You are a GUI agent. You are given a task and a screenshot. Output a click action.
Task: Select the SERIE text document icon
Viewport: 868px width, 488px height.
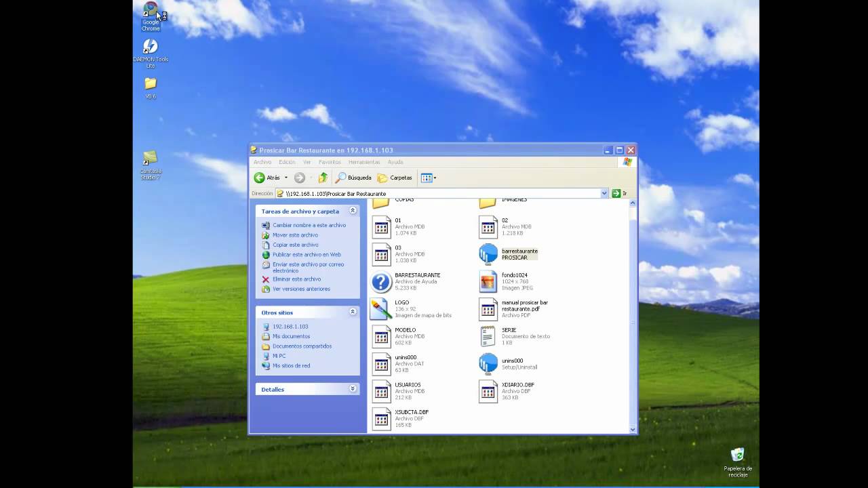(488, 336)
